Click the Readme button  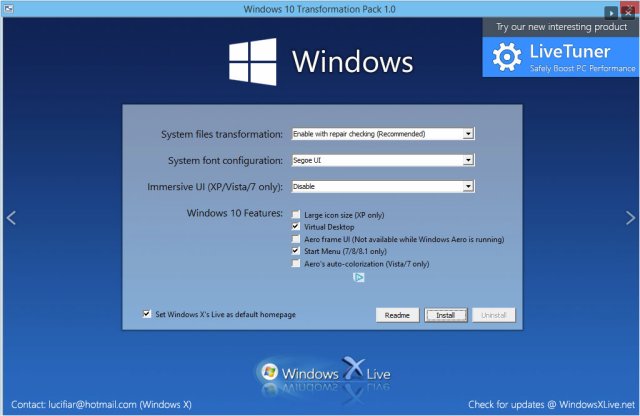click(x=397, y=315)
